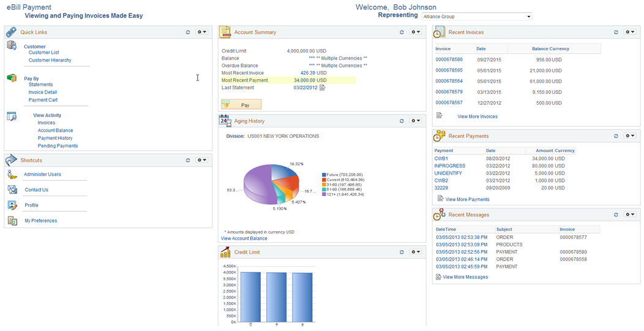Refresh the Recent Payments pagelet
644x331 pixels.
click(x=616, y=135)
